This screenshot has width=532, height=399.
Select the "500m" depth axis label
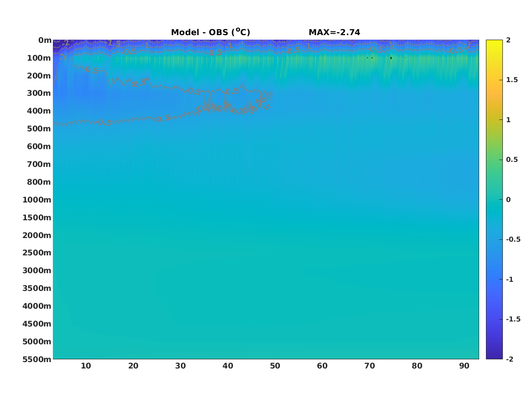pos(39,129)
